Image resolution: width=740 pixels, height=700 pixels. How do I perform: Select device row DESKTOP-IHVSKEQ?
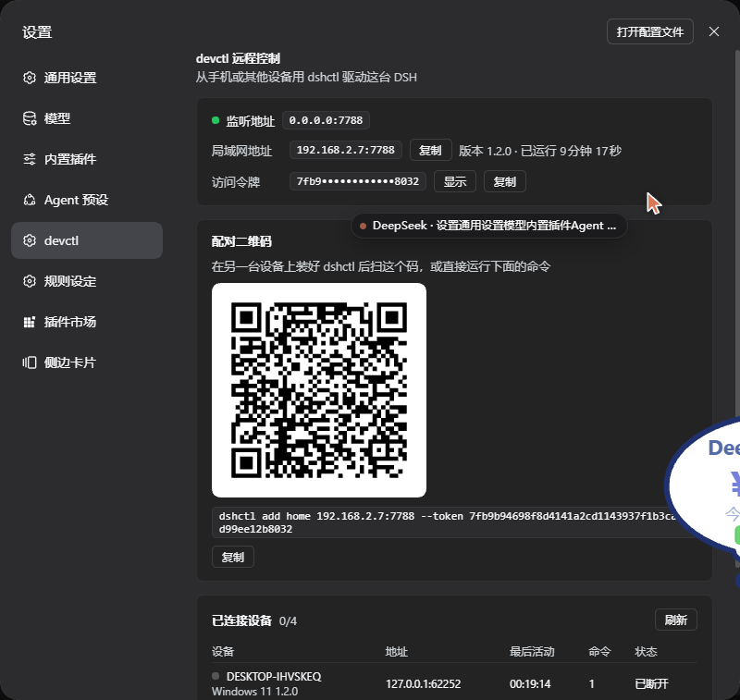coord(454,683)
